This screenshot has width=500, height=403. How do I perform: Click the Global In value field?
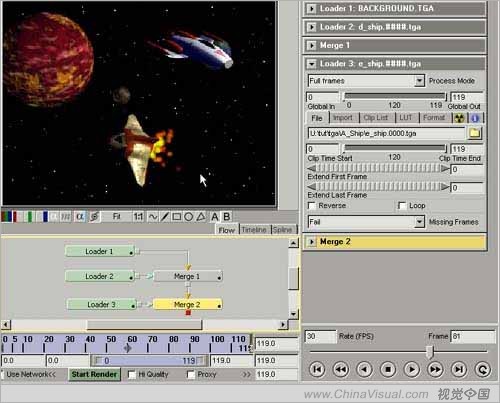(x=322, y=97)
